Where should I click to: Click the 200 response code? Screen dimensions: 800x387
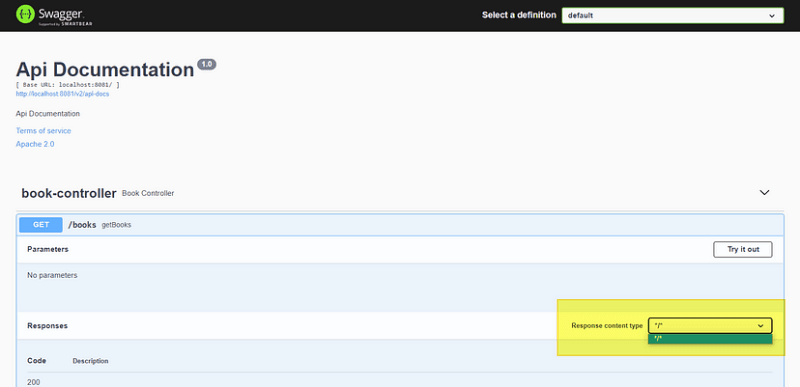34,382
